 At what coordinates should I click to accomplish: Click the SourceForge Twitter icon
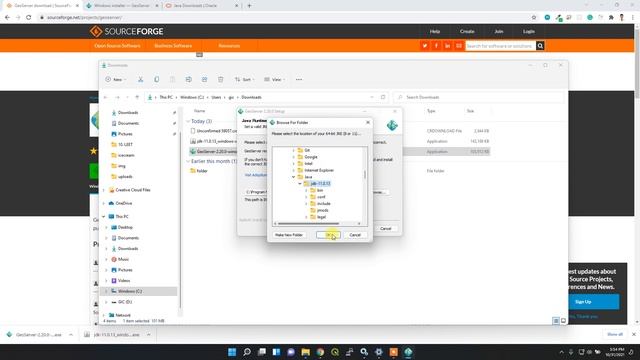(x=424, y=46)
